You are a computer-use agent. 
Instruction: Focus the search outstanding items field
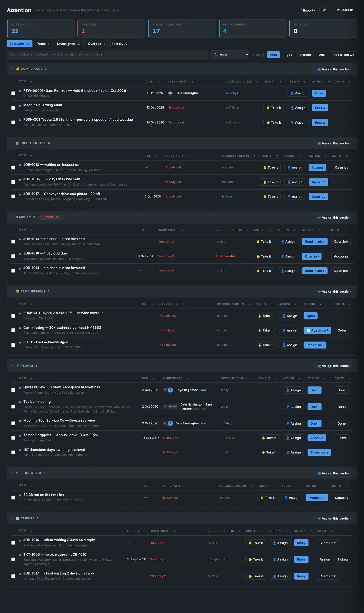[107, 55]
